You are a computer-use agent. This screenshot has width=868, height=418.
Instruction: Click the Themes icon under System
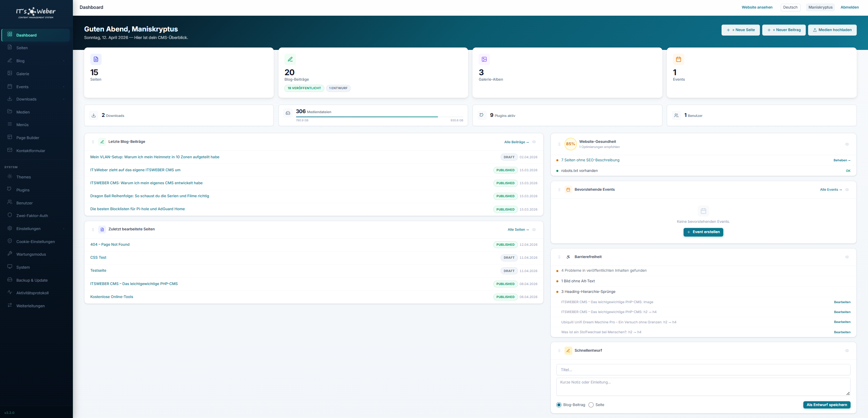[x=10, y=177]
